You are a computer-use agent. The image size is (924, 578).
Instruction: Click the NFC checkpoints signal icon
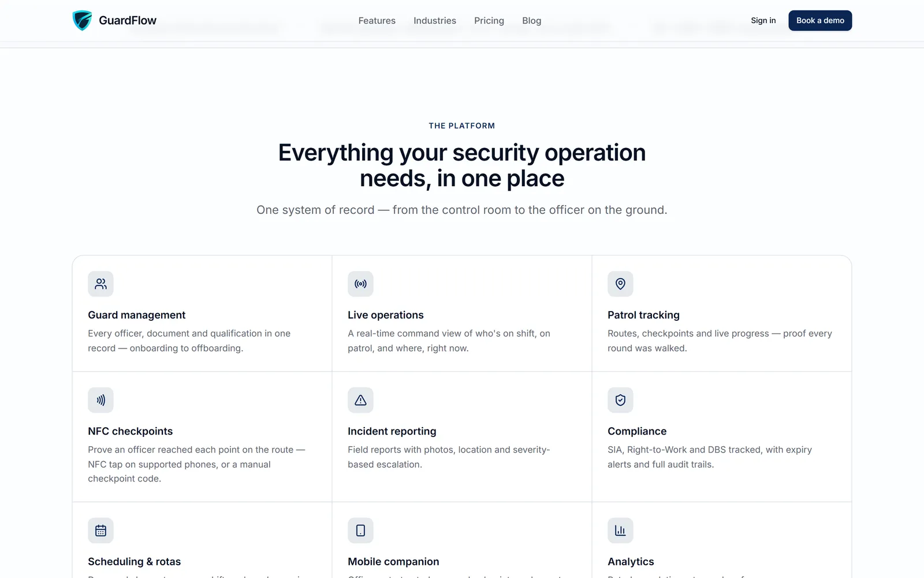[100, 400]
